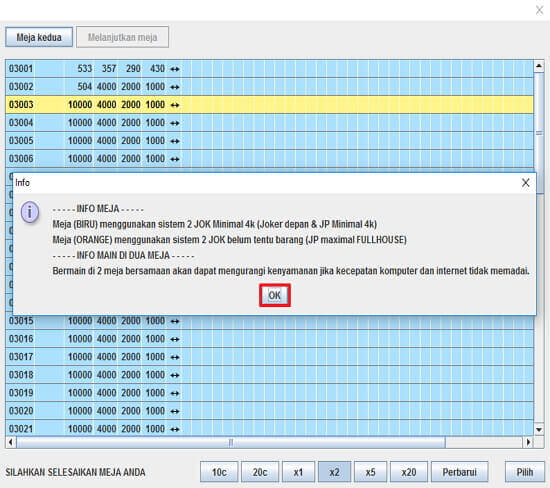Viewport: 550px width, 488px height.
Task: Close the Info dialog with X
Action: (x=525, y=182)
